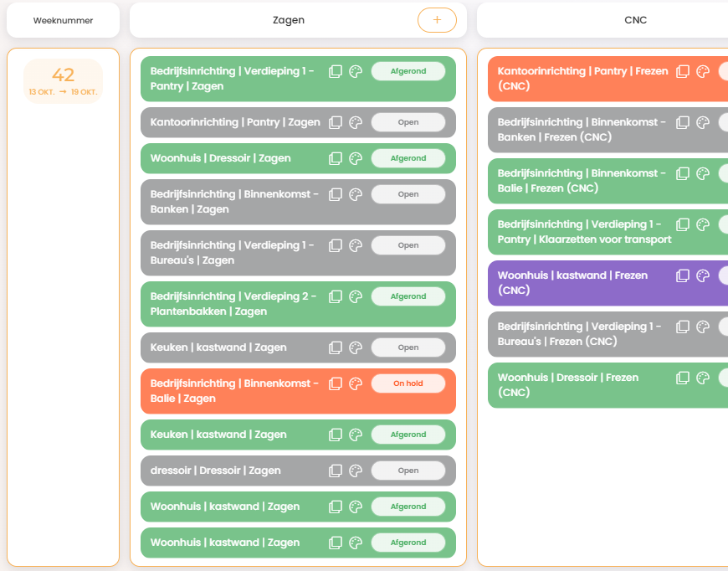Click the week 42 date tile
The width and height of the screenshot is (728, 571).
coord(64,81)
